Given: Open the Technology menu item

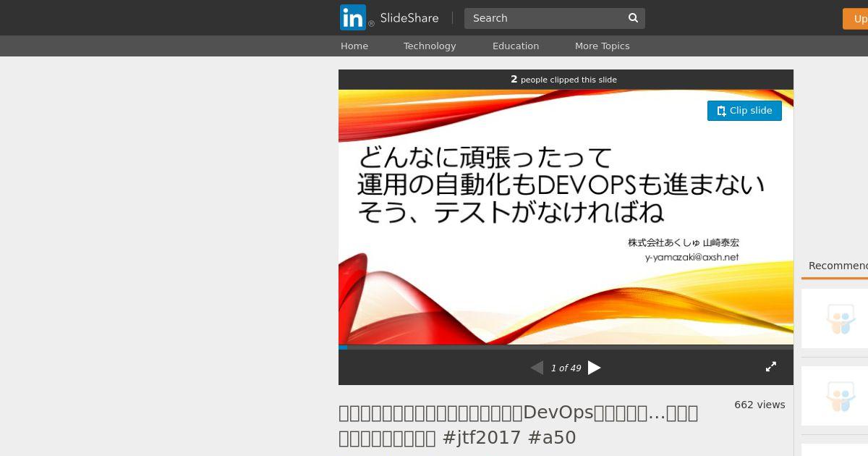Looking at the screenshot, I should 430,46.
